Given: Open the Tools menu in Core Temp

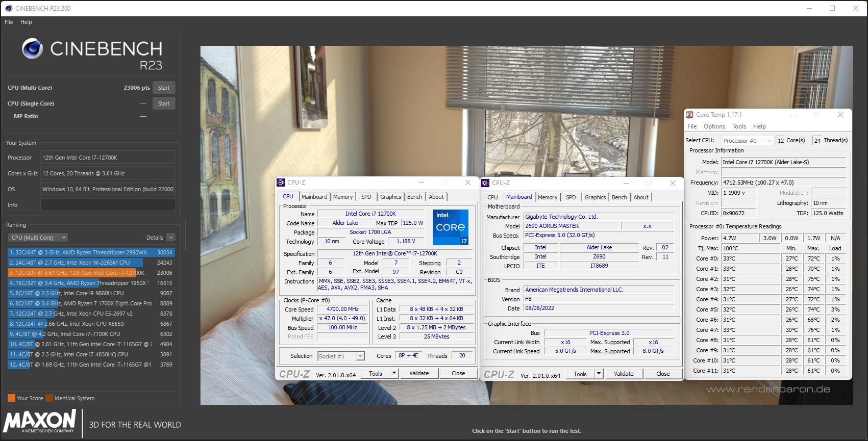Looking at the screenshot, I should click(x=739, y=126).
